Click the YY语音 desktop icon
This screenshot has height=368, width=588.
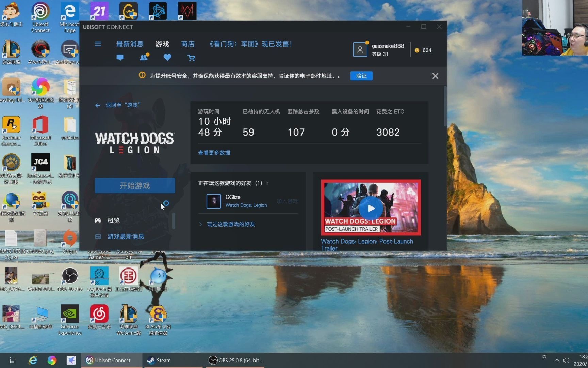coord(40,204)
